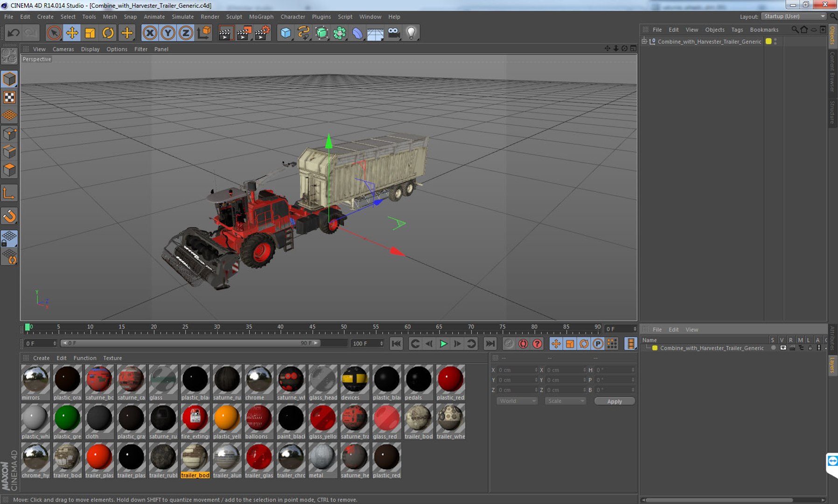Open the Objects menu in object manager
Screen dimensions: 838x504
[714, 29]
